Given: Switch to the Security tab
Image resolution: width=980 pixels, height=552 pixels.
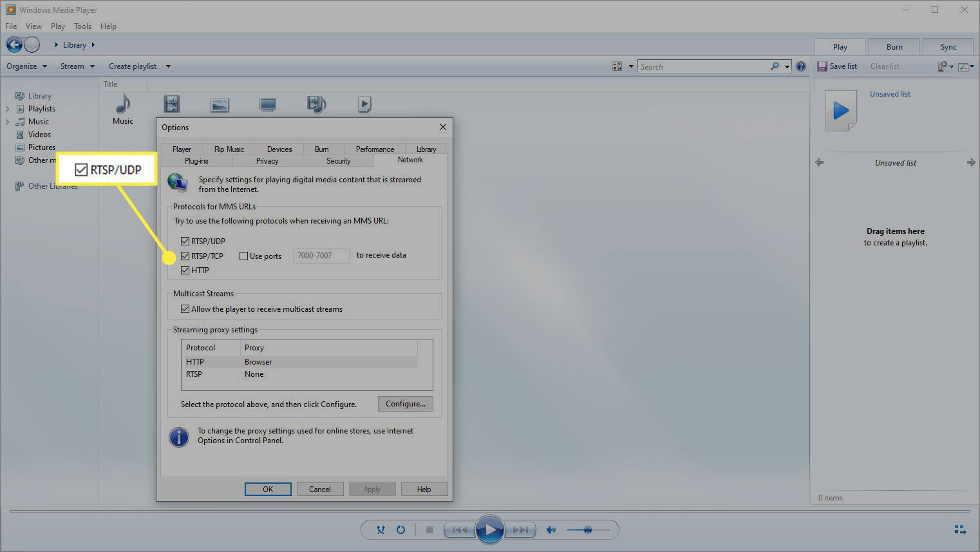Looking at the screenshot, I should pyautogui.click(x=338, y=161).
